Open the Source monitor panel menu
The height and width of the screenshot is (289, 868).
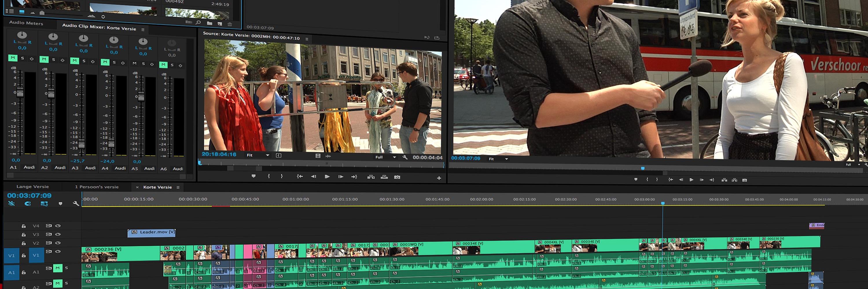pos(307,39)
